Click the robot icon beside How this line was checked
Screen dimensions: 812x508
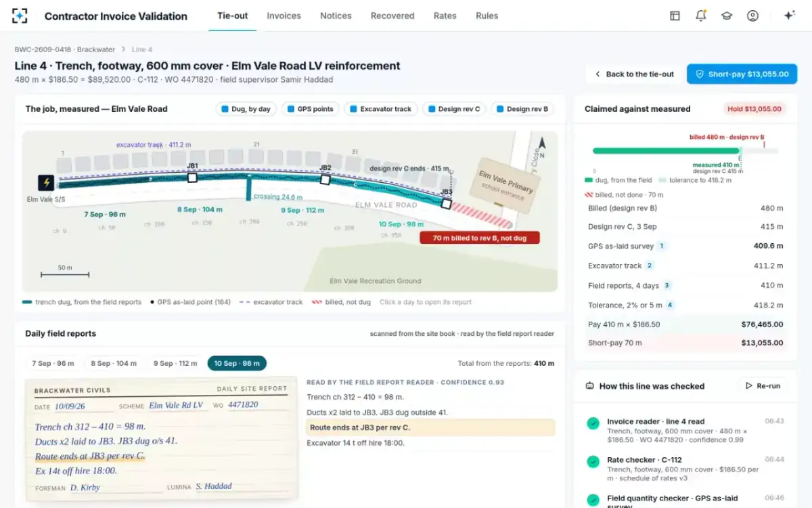pos(589,386)
